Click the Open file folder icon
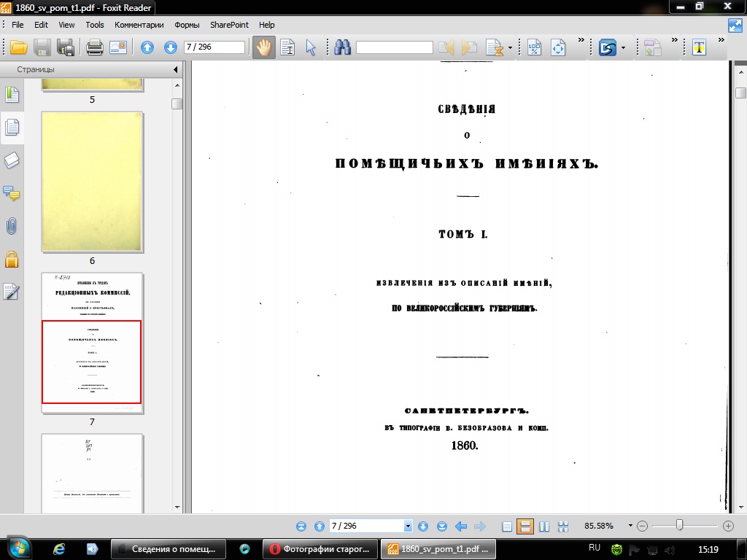Viewport: 747px width, 560px height. [18, 48]
